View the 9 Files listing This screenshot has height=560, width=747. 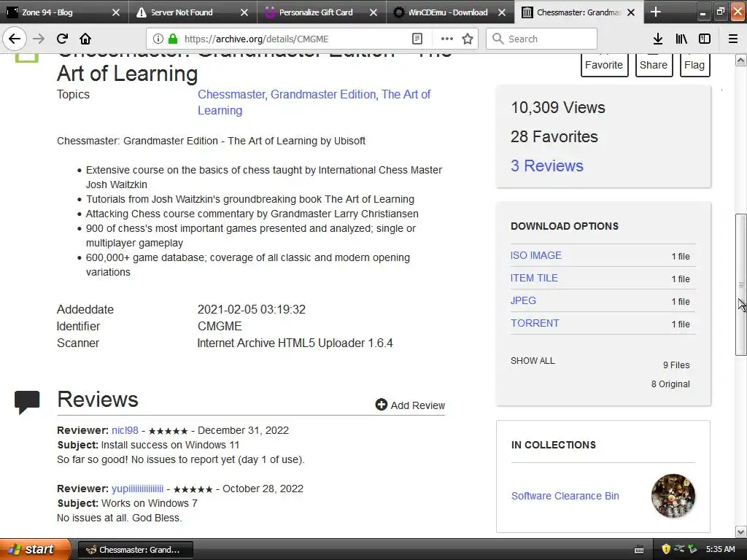pyautogui.click(x=676, y=365)
